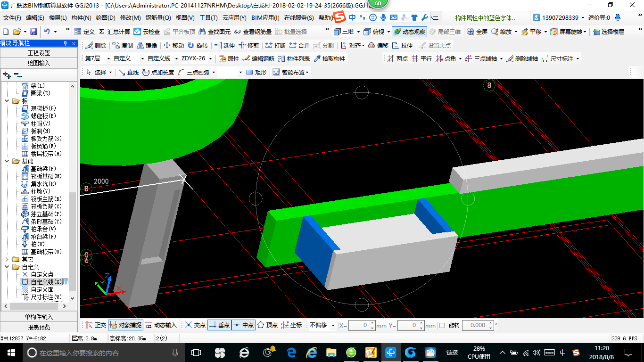
Task: Run 云检查 cloud check
Action: 146,32
